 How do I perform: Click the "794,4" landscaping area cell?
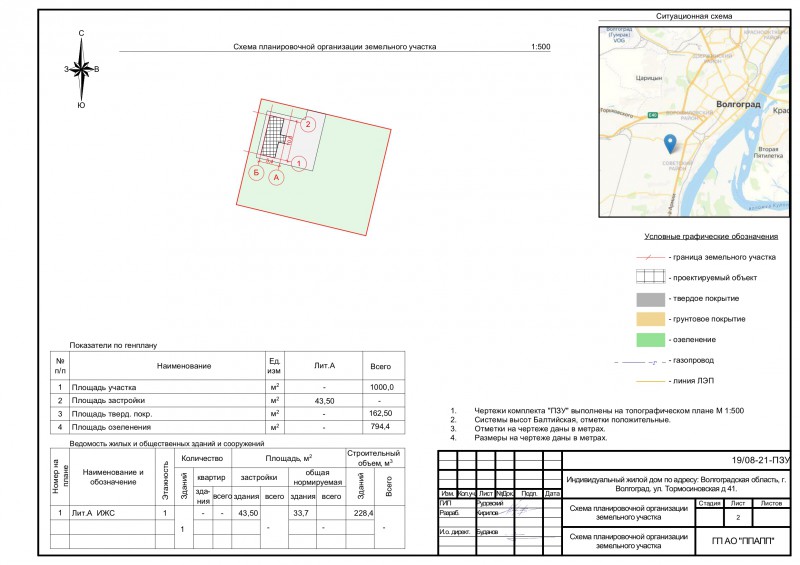point(380,426)
